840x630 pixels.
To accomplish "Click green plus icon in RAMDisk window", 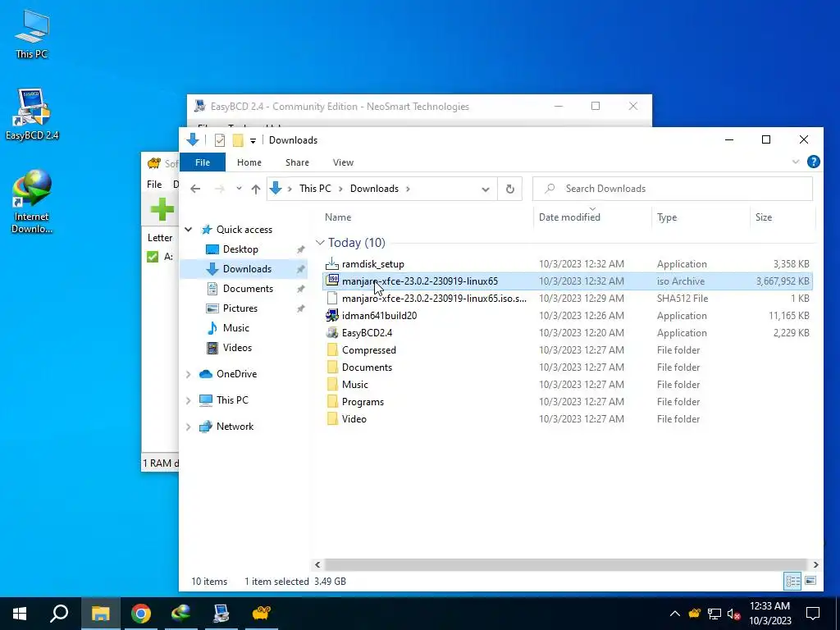I will (x=162, y=209).
